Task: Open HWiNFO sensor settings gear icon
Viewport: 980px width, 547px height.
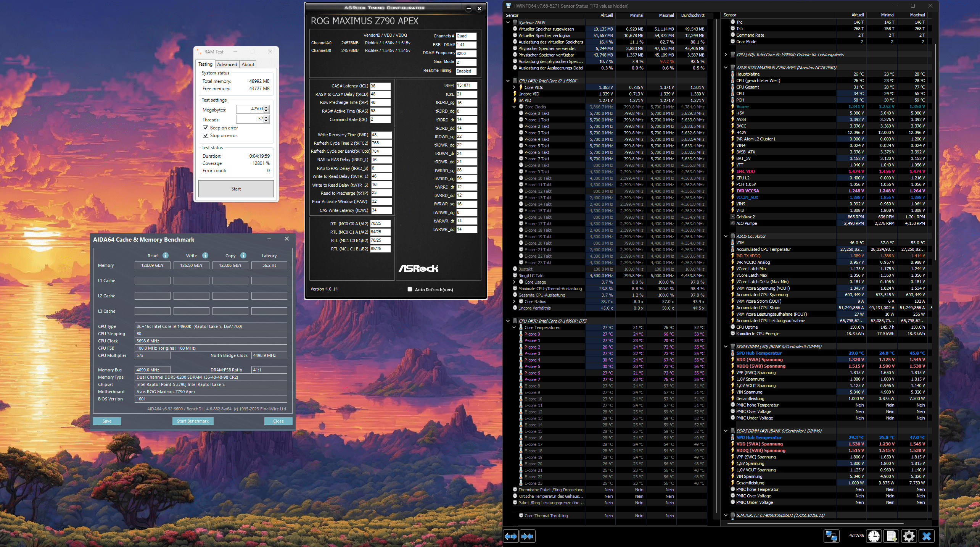Action: (x=909, y=536)
